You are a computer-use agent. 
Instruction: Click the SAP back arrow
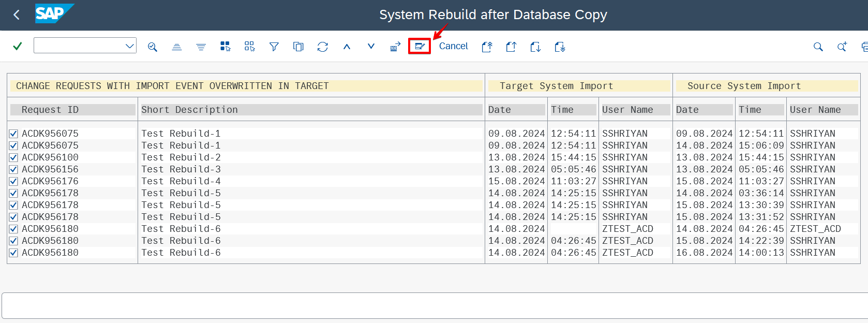[17, 15]
